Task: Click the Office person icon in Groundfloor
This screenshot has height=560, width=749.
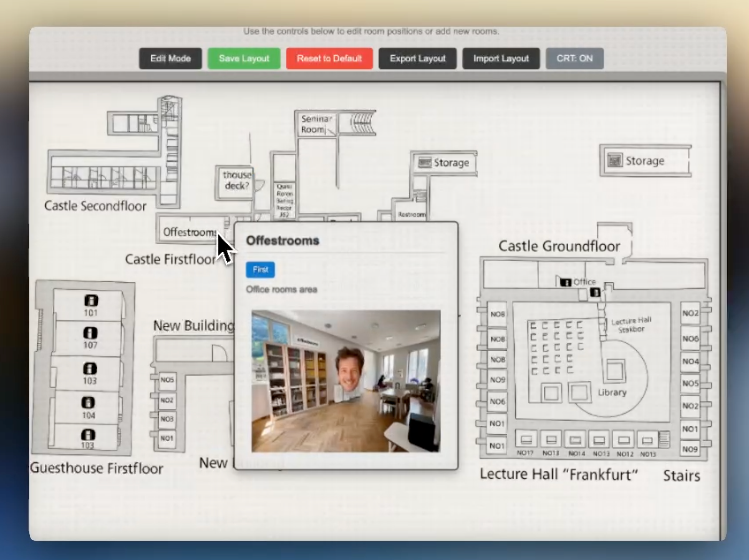Action: (566, 282)
